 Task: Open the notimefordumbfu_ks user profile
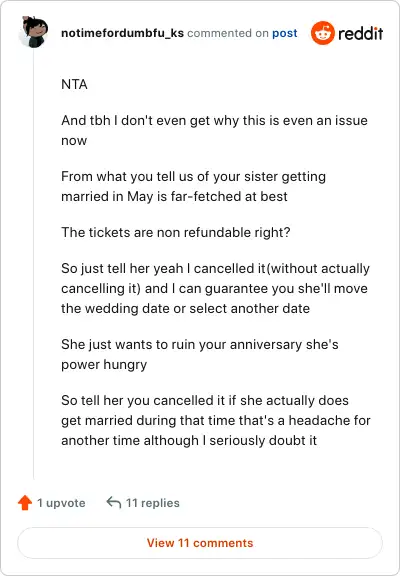click(122, 33)
